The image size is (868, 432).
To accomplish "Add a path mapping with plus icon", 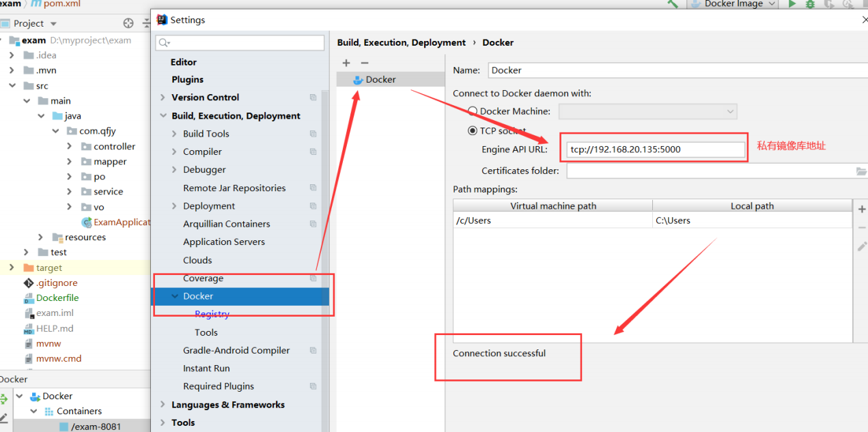I will pos(862,209).
